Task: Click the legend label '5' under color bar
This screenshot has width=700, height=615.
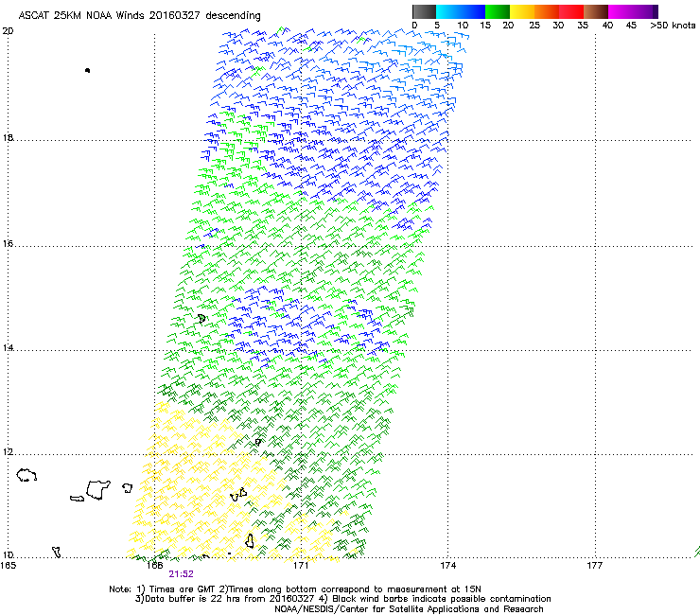Action: click(437, 26)
